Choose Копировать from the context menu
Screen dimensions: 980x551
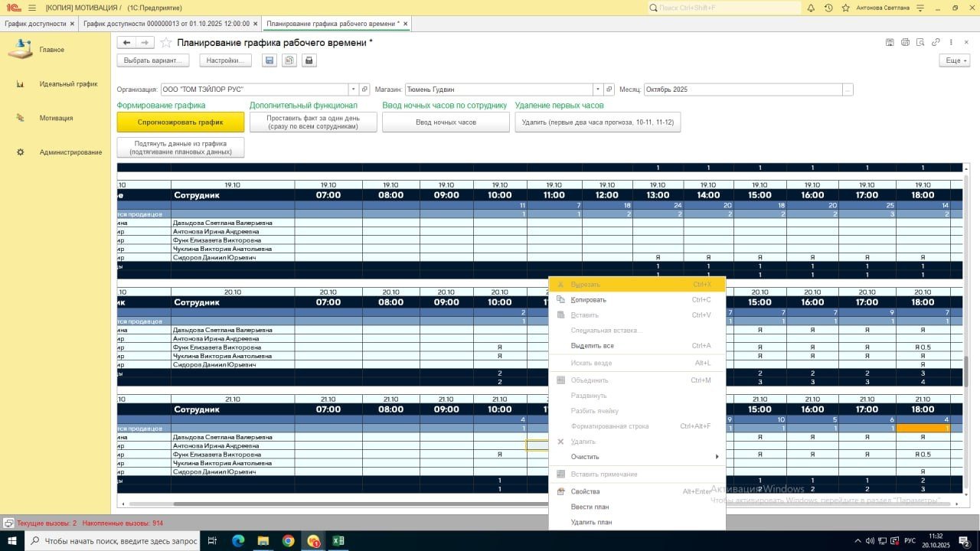tap(588, 300)
